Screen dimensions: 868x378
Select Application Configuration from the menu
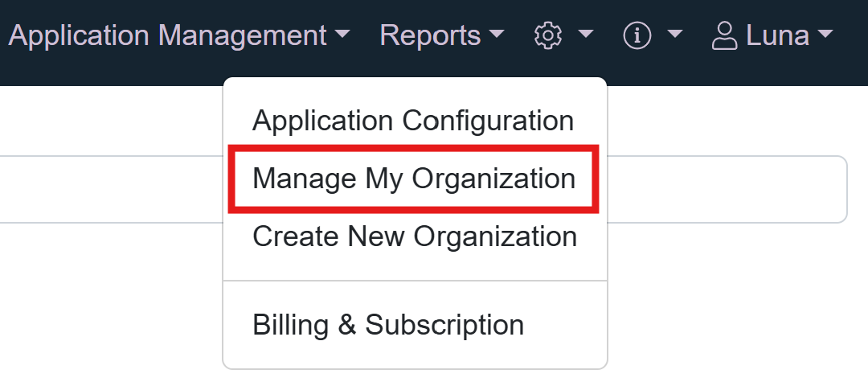pyautogui.click(x=413, y=121)
